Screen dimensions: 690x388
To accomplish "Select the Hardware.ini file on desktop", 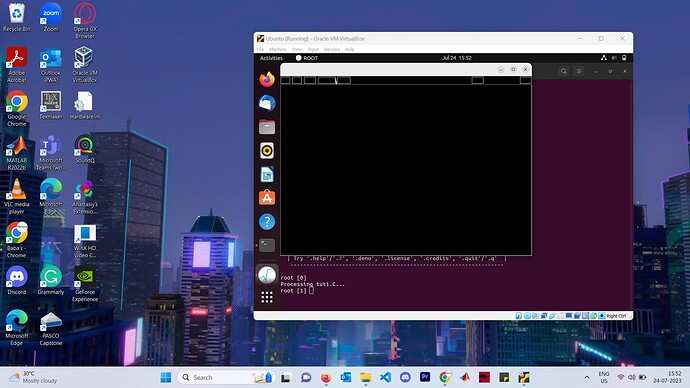I will click(85, 106).
